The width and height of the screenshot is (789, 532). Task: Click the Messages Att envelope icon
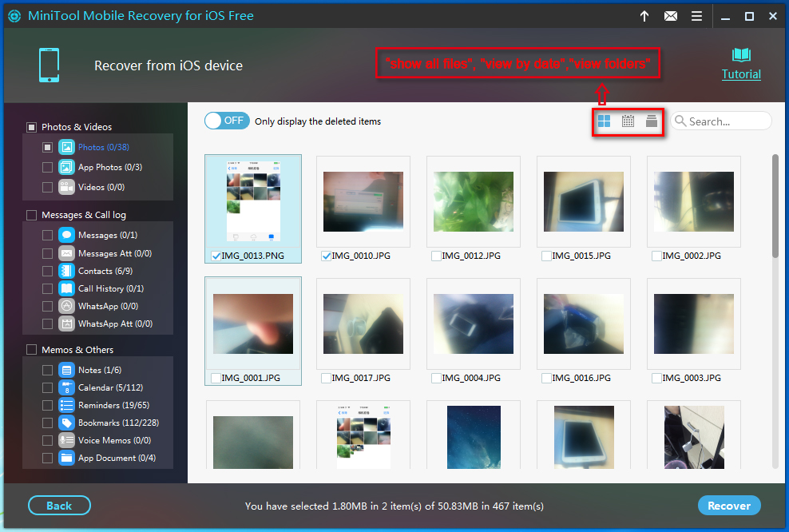(x=66, y=253)
